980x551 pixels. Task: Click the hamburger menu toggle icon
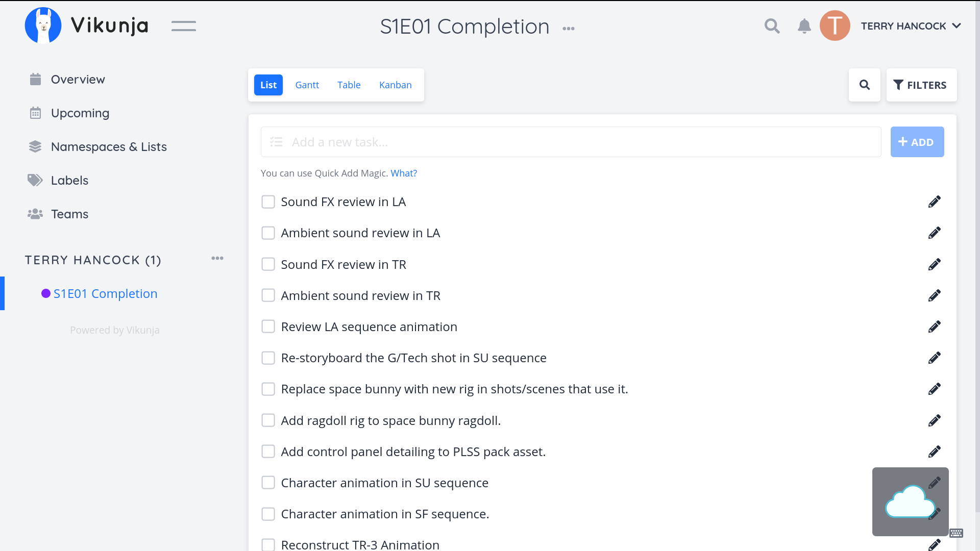tap(183, 26)
